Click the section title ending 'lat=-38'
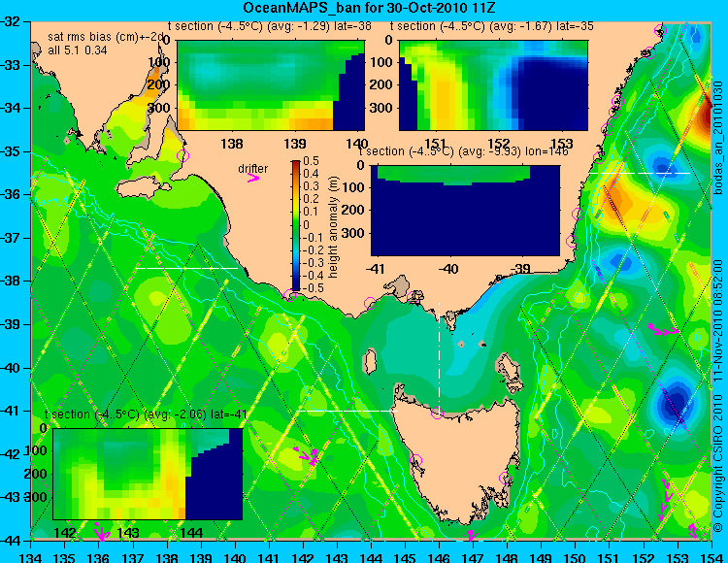The image size is (728, 563). click(x=269, y=26)
